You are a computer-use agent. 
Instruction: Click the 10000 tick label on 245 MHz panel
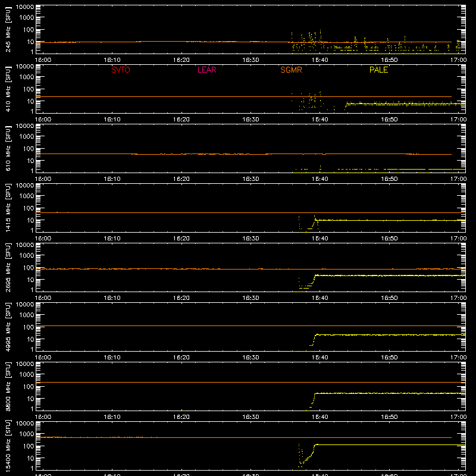tap(25, 7)
